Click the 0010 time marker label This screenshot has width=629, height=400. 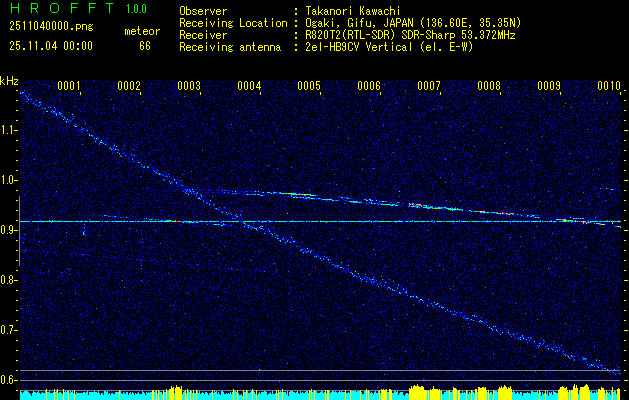609,85
